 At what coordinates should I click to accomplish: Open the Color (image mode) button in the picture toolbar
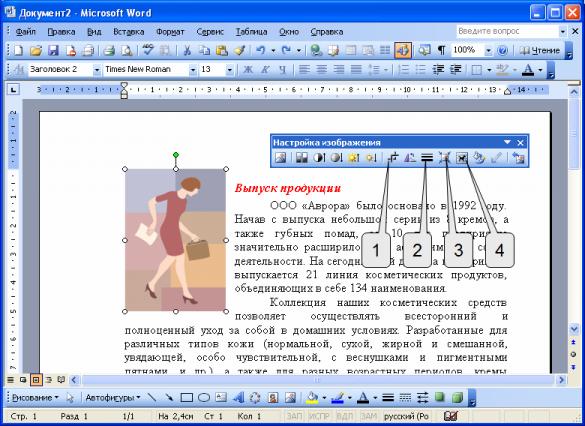(301, 158)
